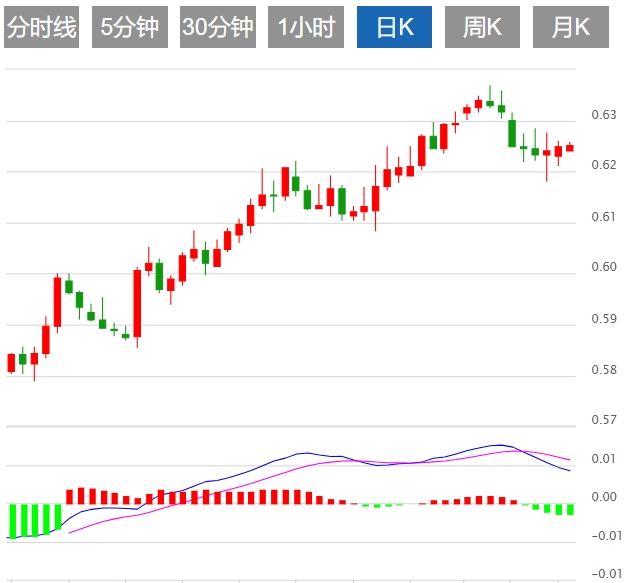Click the 0.59 price axis label

(x=604, y=319)
